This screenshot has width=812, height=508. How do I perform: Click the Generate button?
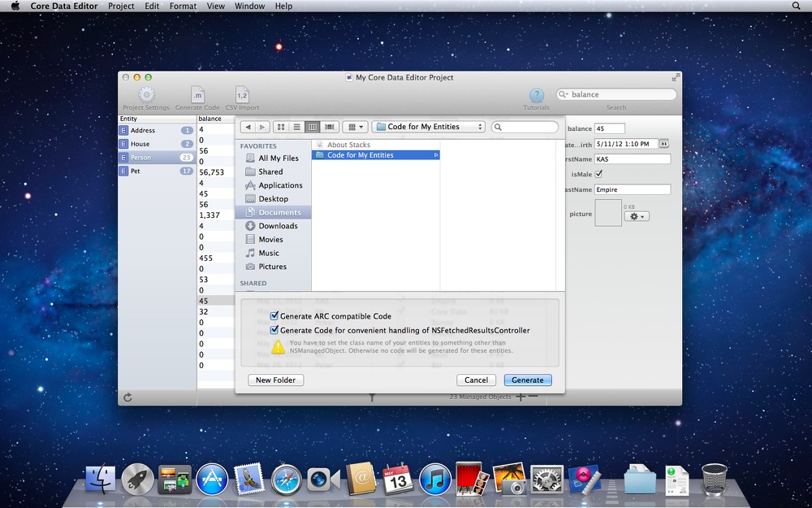pyautogui.click(x=528, y=380)
